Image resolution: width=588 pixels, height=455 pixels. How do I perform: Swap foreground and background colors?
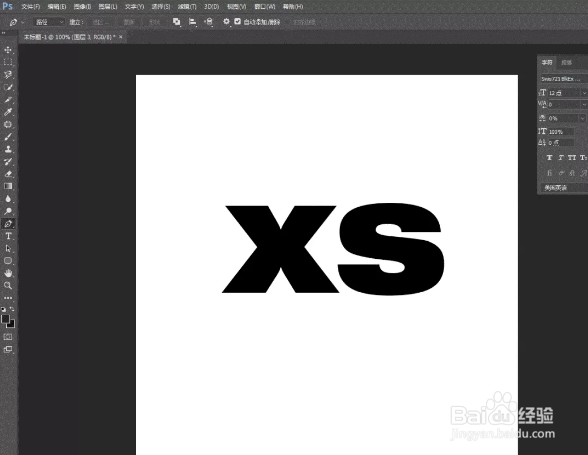pos(12,309)
